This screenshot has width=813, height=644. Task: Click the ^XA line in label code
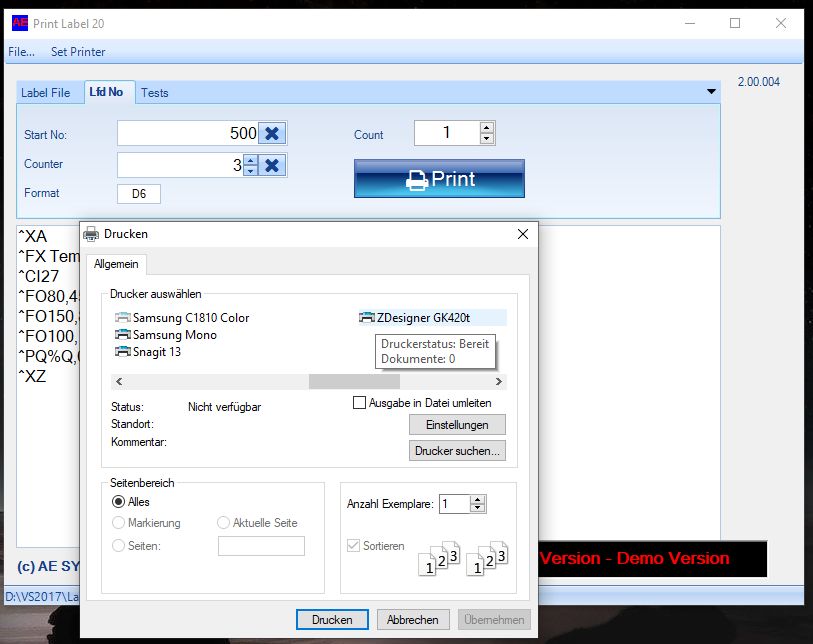click(x=33, y=236)
